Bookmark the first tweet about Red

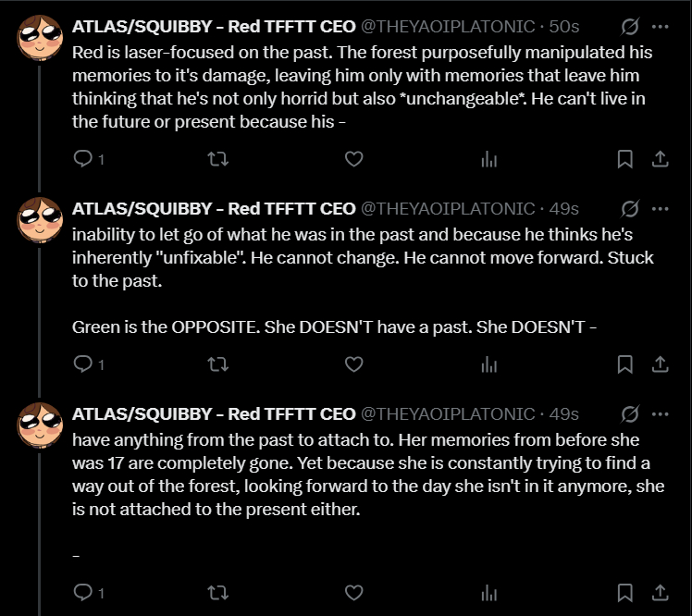tap(625, 159)
